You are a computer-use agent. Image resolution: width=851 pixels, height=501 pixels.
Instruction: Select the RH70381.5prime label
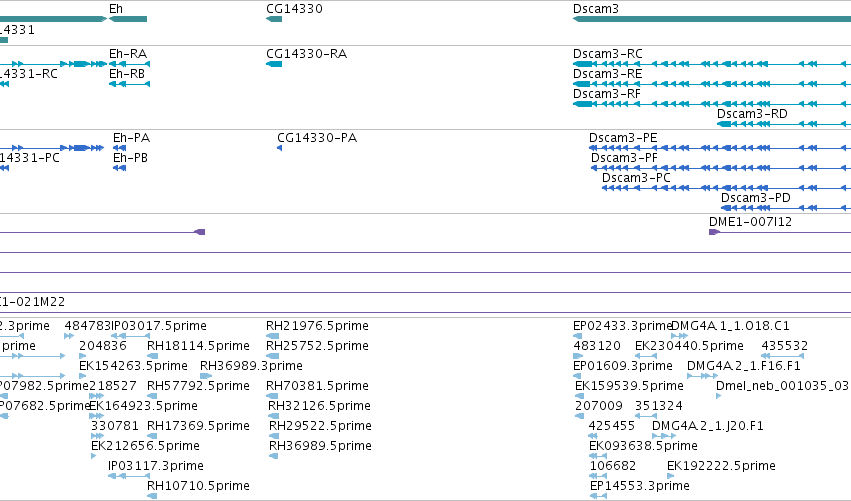317,386
